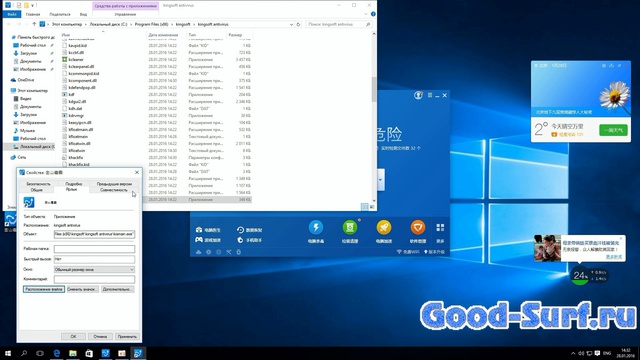This screenshot has height=360, width=640.
Task: Click the version upgrade link in Kingsoft
Action: 434,252
